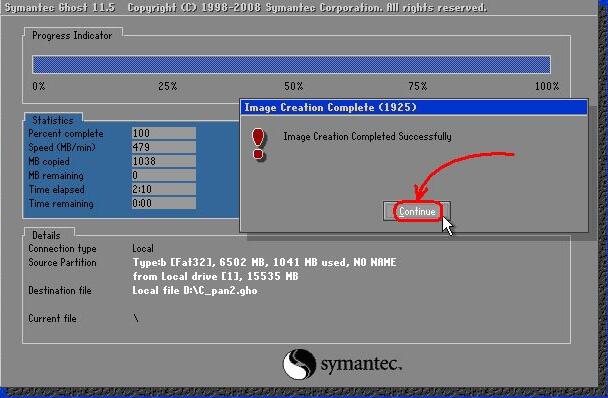Click the 'Type:b [Fat32], 6502 MB' partition line
Image resolution: width=608 pixels, height=398 pixels.
[x=264, y=263]
